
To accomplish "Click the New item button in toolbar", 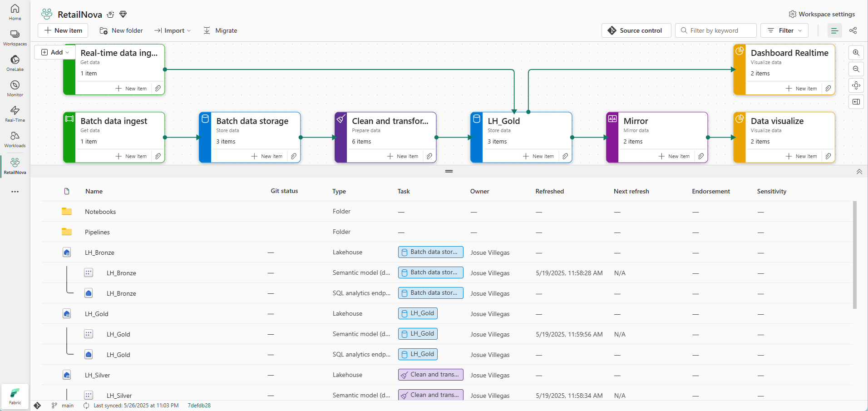I will point(63,30).
